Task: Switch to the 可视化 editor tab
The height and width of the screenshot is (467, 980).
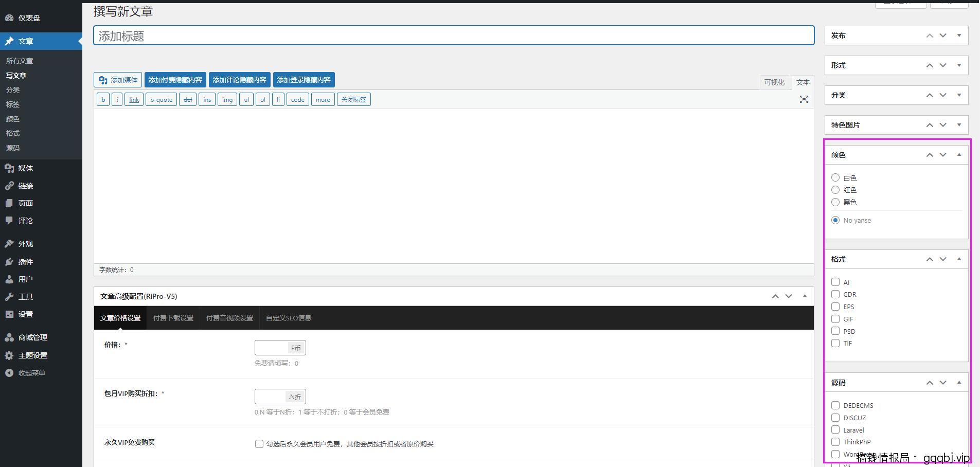Action: (x=774, y=82)
